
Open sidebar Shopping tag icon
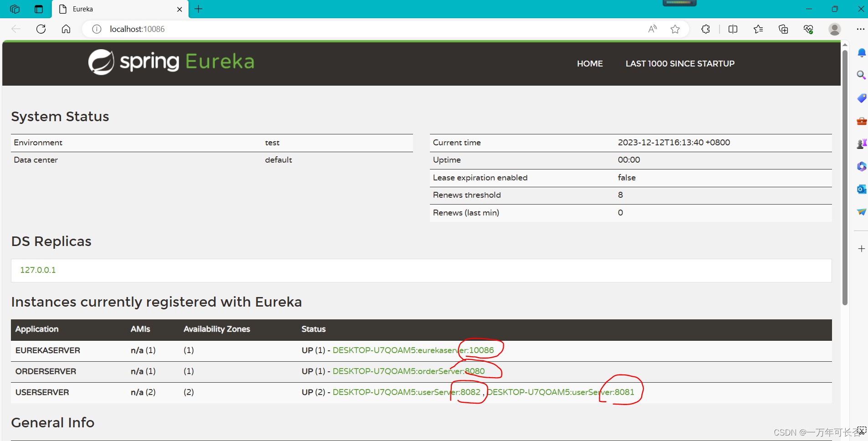[x=861, y=98]
